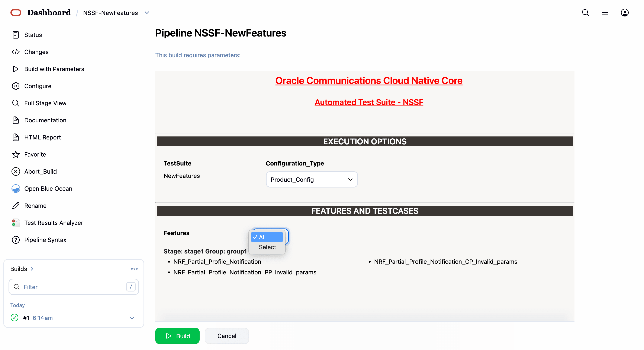Open the Configuration_Type Product_Config dropdown
The height and width of the screenshot is (350, 644).
pos(312,180)
